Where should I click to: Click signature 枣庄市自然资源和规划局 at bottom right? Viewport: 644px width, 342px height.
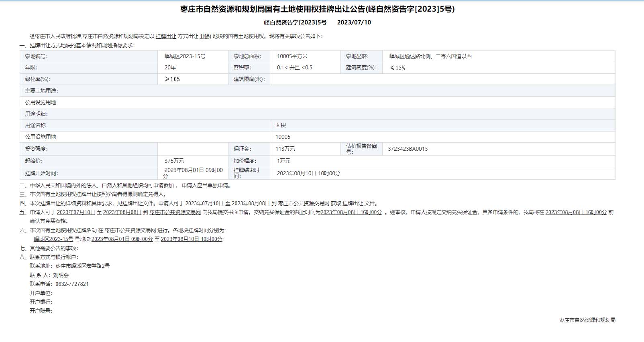pos(587,320)
